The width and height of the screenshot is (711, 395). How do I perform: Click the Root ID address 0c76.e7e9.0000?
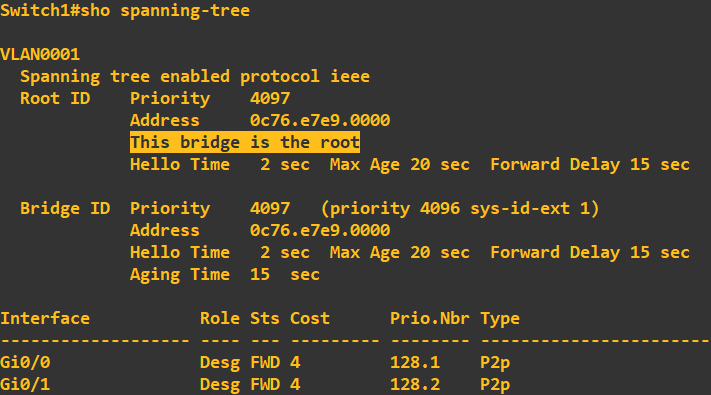(x=320, y=121)
